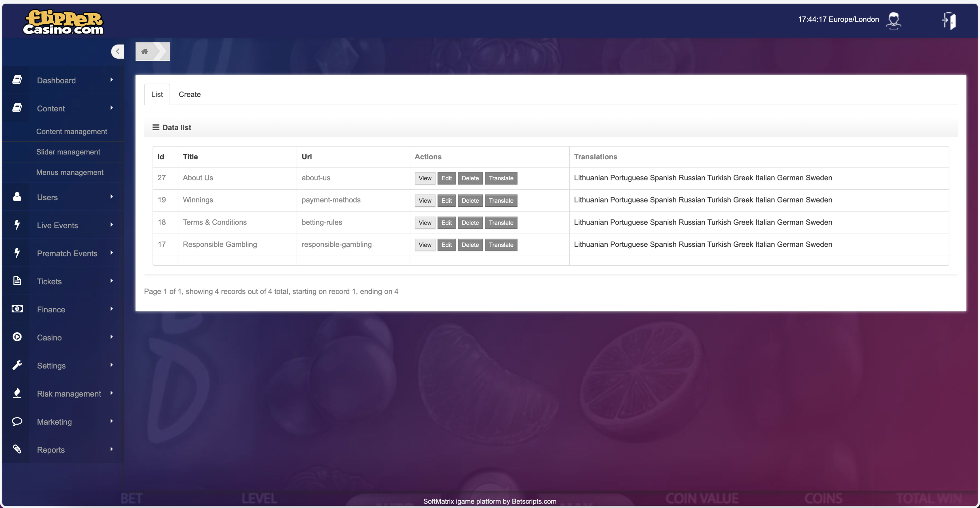Click the Casino play-circle icon
The width and height of the screenshot is (980, 508).
pyautogui.click(x=17, y=337)
